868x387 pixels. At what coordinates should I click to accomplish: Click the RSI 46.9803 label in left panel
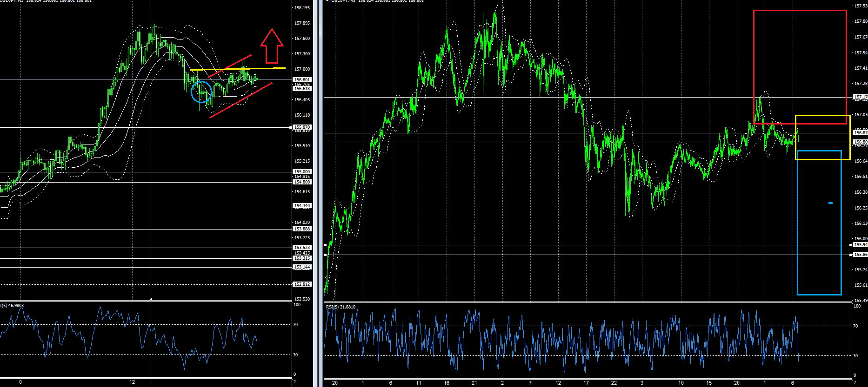click(x=12, y=305)
